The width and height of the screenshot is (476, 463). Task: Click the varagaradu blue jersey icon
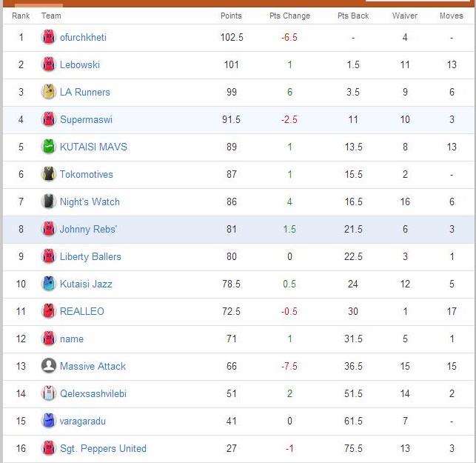[49, 421]
